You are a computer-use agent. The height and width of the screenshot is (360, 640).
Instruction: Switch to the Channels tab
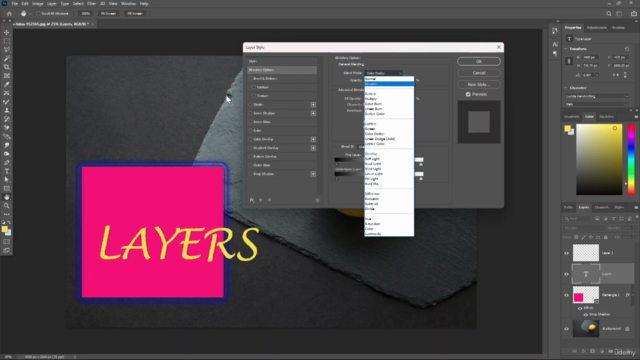click(x=601, y=207)
